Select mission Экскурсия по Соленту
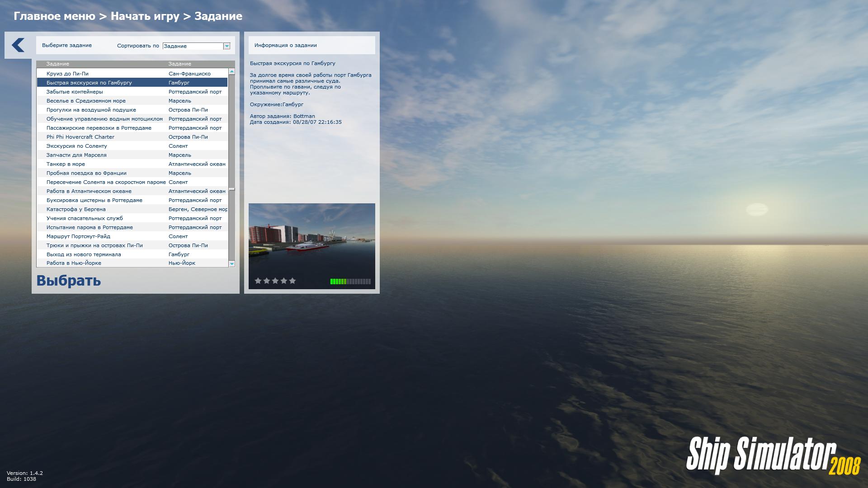868x488 pixels. tap(132, 146)
